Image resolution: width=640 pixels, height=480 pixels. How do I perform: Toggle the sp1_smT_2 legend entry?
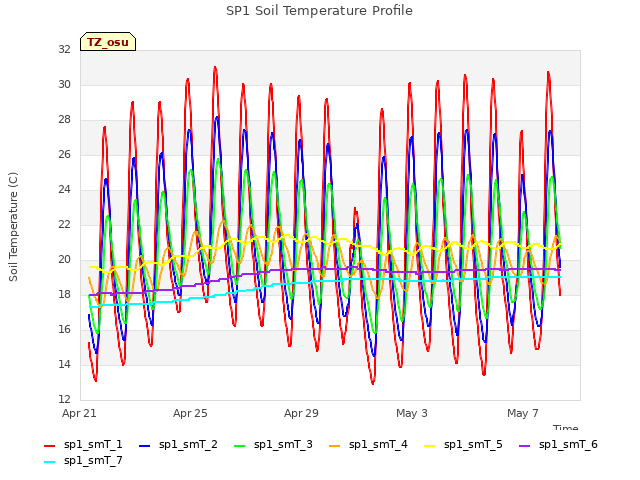click(178, 445)
